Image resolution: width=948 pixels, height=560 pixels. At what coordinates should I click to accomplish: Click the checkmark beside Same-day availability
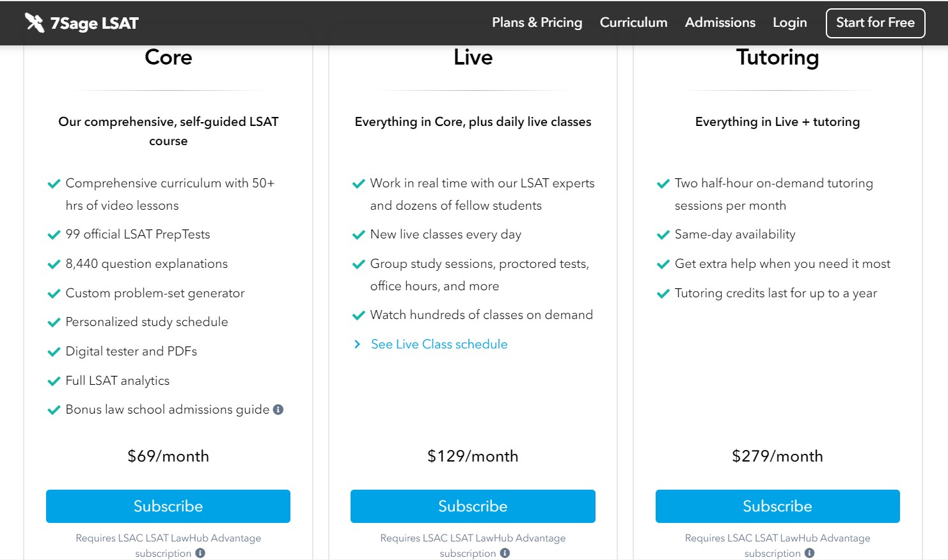(x=663, y=235)
